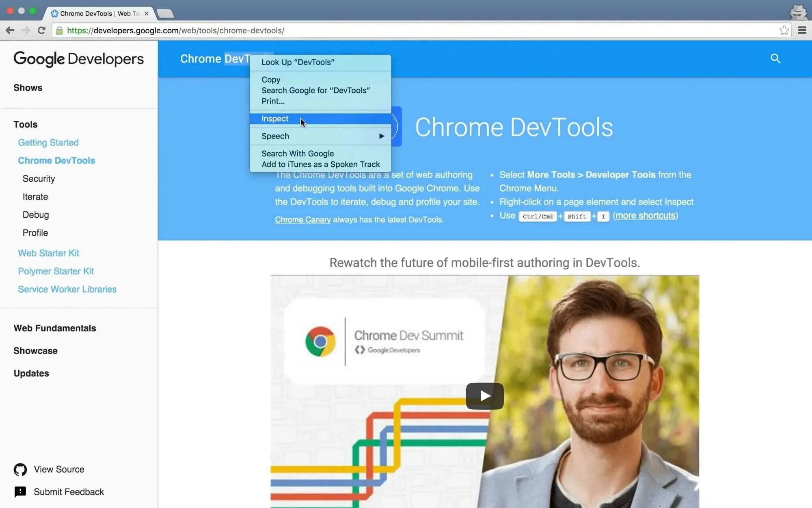Bookmark page with the star icon

coord(784,30)
